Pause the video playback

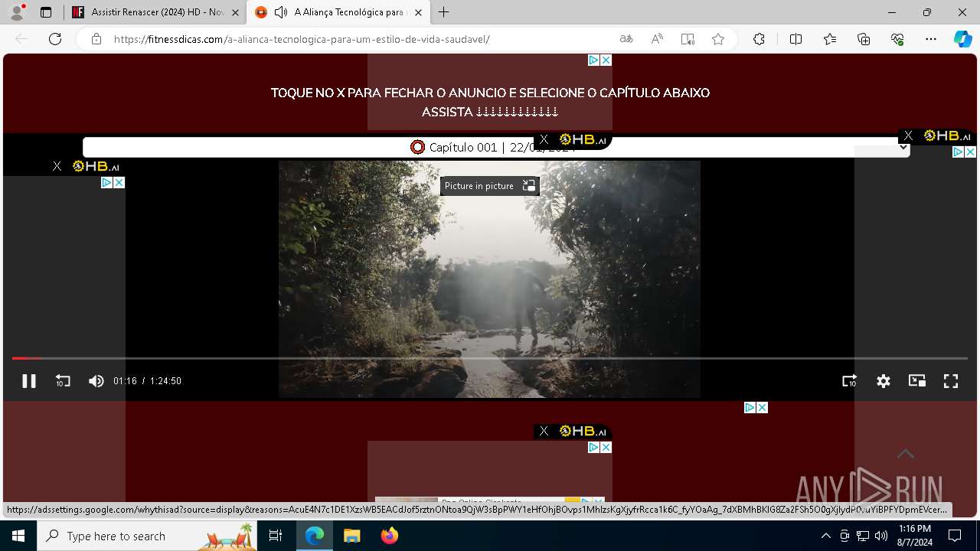pyautogui.click(x=29, y=381)
